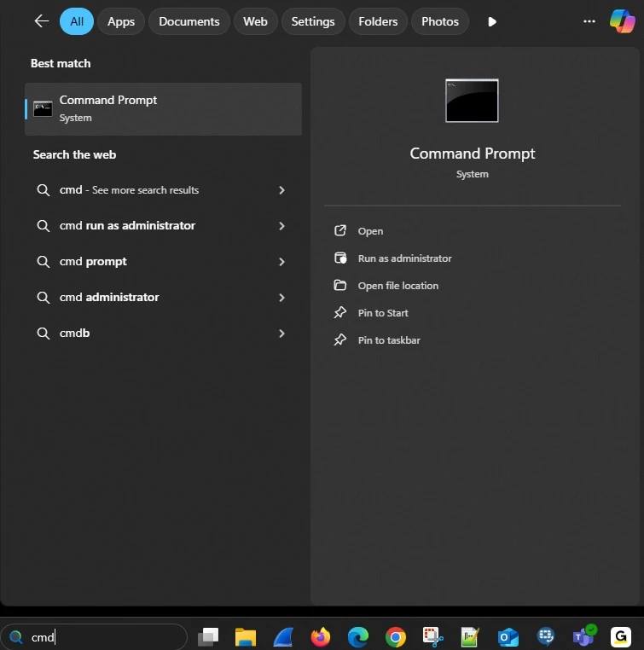Click the Open file location folder icon
Viewport: 644px width, 650px height.
[339, 285]
